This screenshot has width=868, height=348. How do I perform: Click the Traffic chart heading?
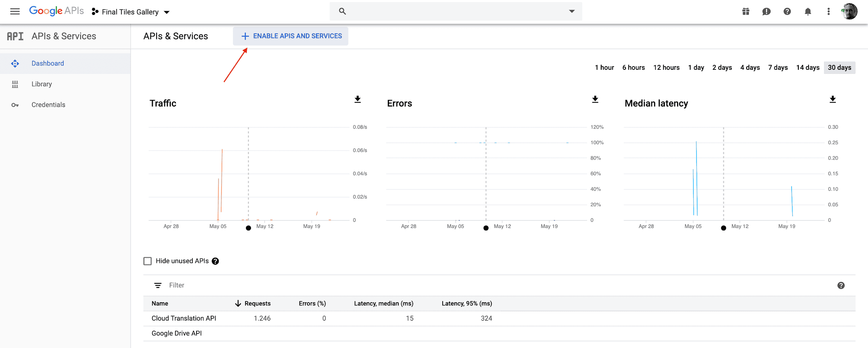pyautogui.click(x=163, y=103)
